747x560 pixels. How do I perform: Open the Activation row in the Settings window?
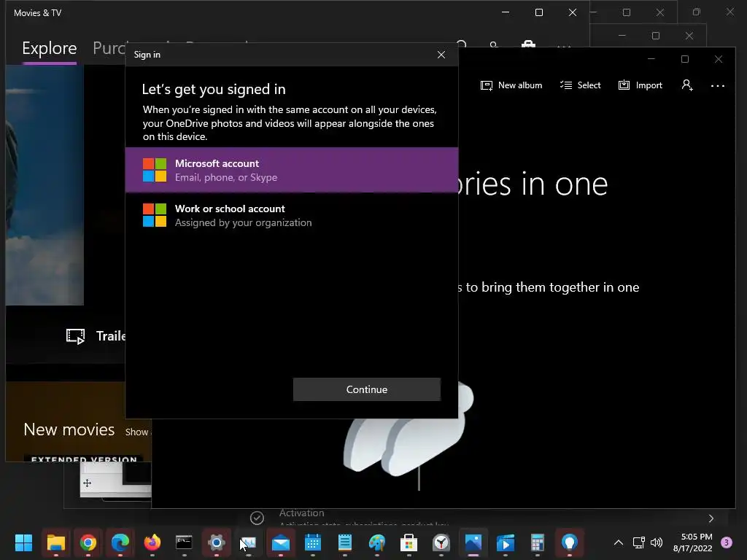tap(484, 518)
